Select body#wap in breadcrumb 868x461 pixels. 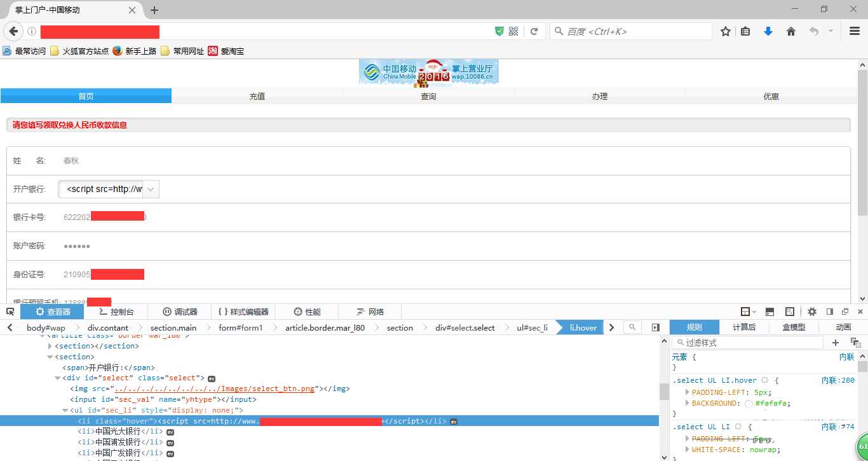point(46,327)
